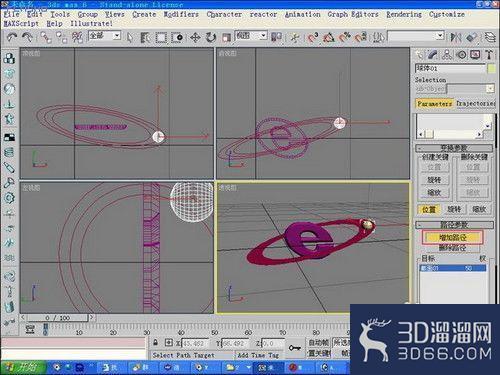Click the 0 / 100 time slider handle
Screen dimensions: 500x375
click(x=56, y=318)
